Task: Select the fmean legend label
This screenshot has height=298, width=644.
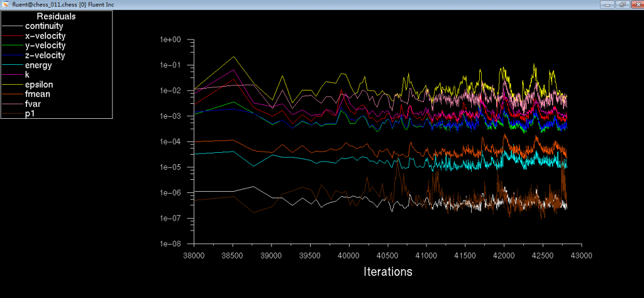Action: (x=38, y=94)
